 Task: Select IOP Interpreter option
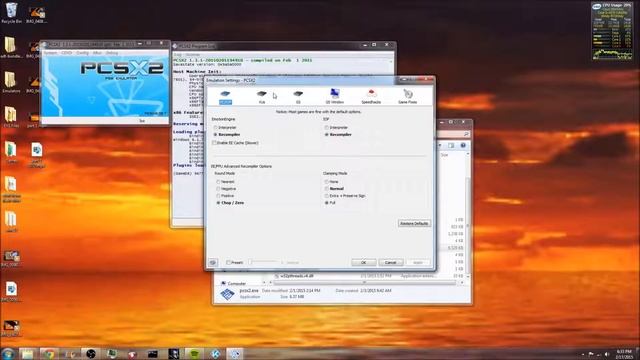[x=337, y=128]
